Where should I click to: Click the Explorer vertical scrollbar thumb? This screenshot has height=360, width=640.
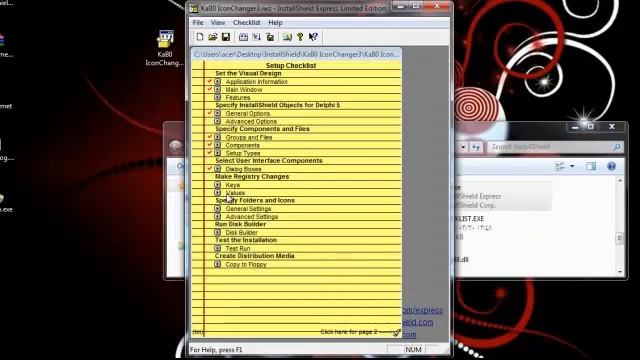tap(620, 238)
